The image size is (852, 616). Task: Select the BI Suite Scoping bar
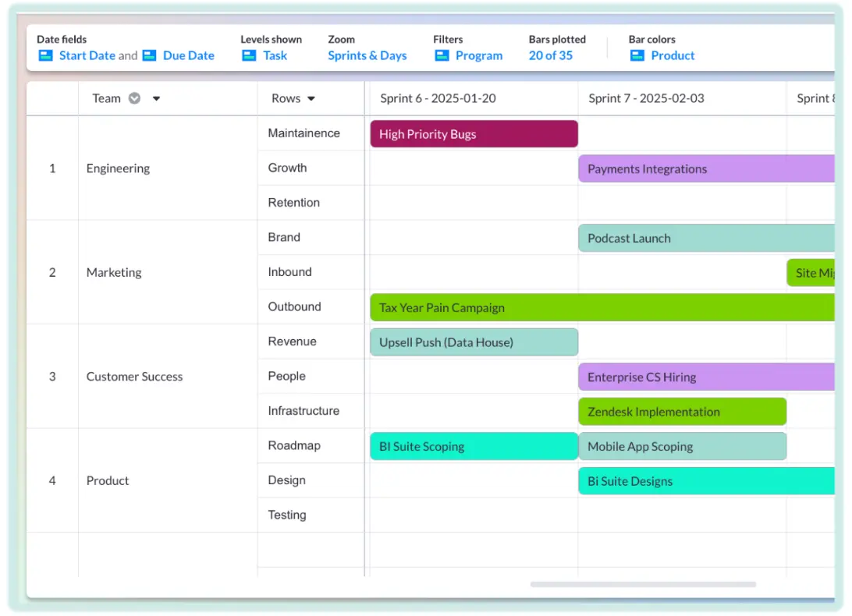click(474, 447)
